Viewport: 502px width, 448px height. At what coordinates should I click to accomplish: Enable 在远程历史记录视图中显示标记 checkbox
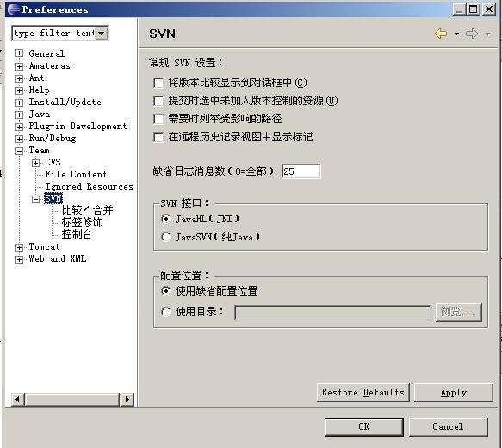[158, 137]
